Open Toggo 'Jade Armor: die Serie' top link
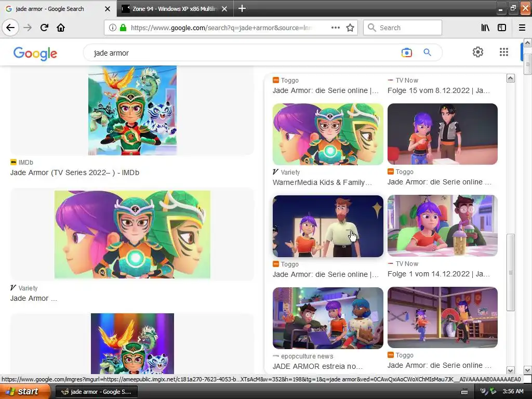This screenshot has height=399, width=532. [325, 90]
